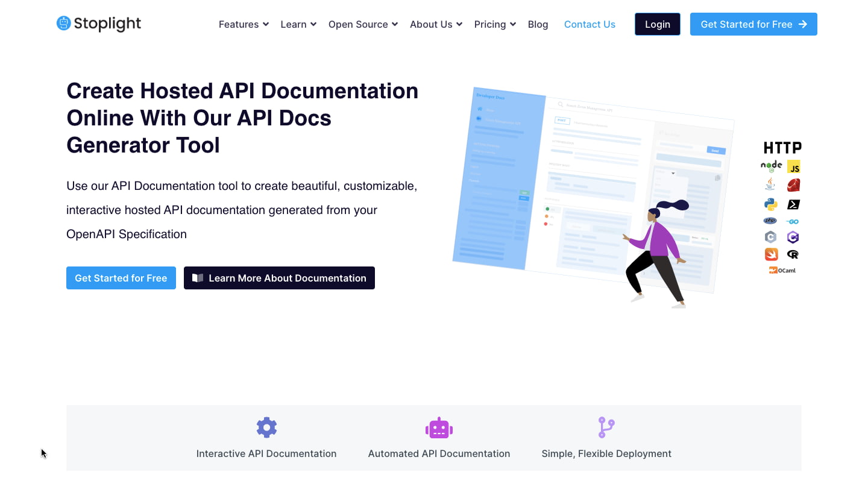Click the Stoplight logo
868x501 pixels.
click(98, 24)
